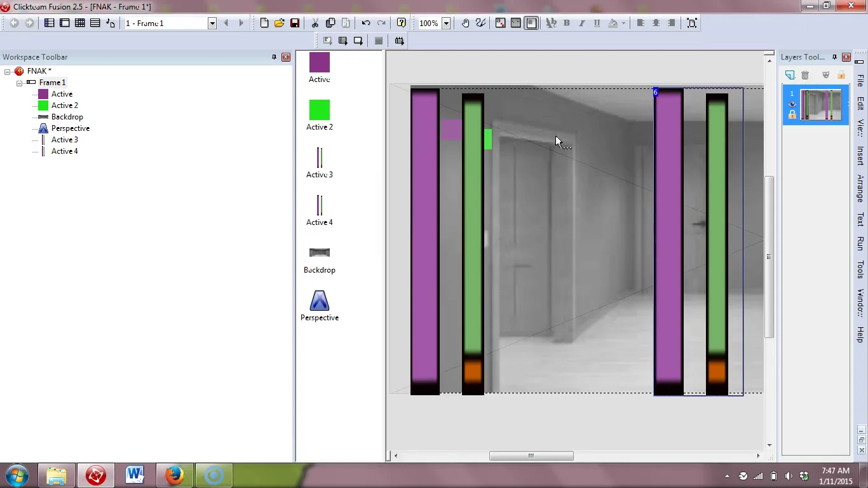Go to previous frame arrow
The width and height of the screenshot is (868, 488).
tap(226, 23)
